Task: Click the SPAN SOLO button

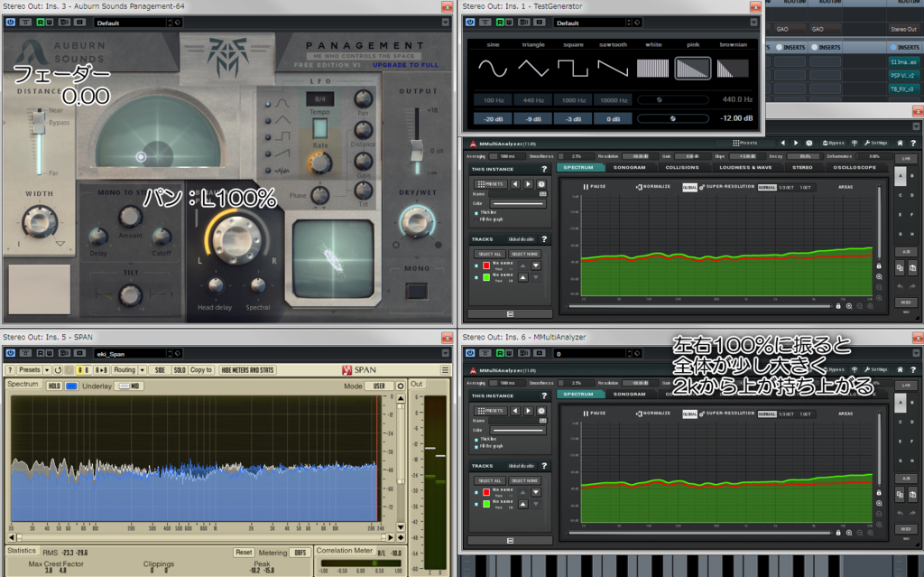Action: (180, 370)
